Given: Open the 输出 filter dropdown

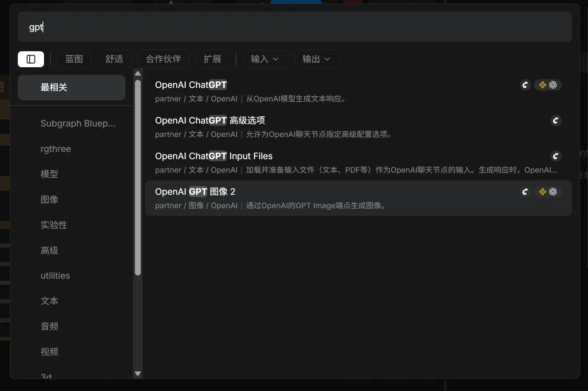Looking at the screenshot, I should pos(317,59).
